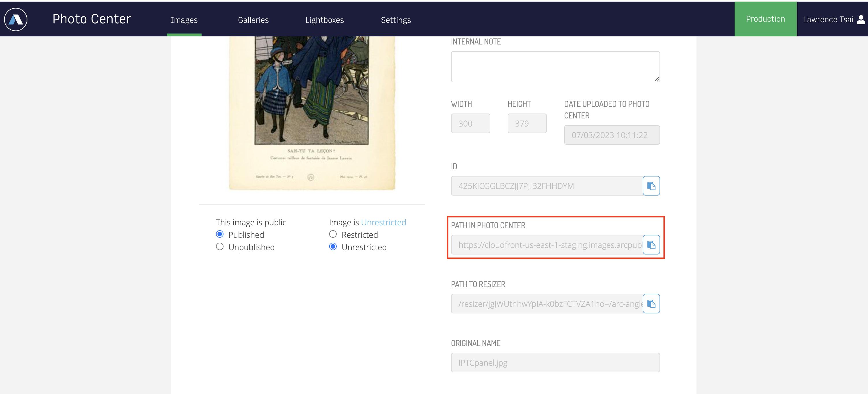
Task: Click the WIDTH input field
Action: tap(470, 123)
